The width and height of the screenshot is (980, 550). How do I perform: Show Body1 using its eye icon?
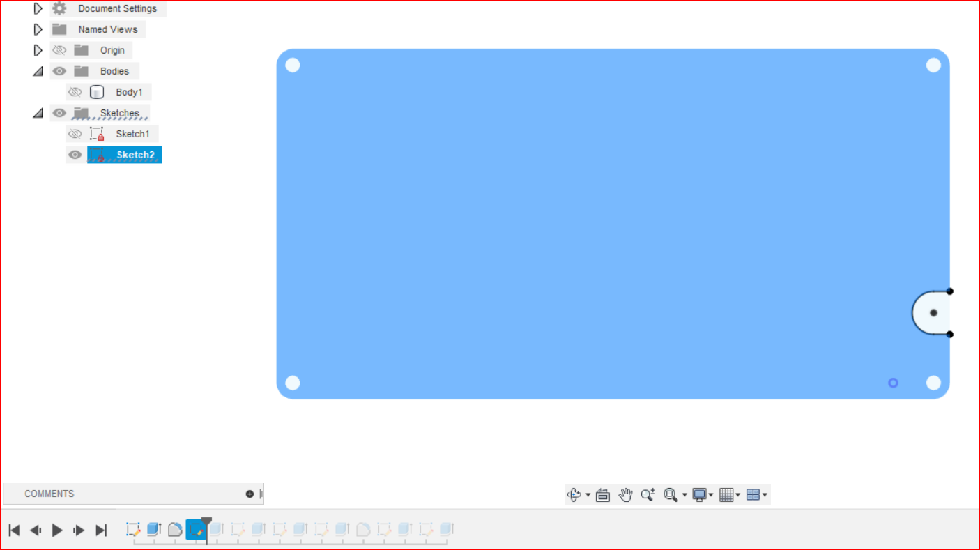pos(75,92)
